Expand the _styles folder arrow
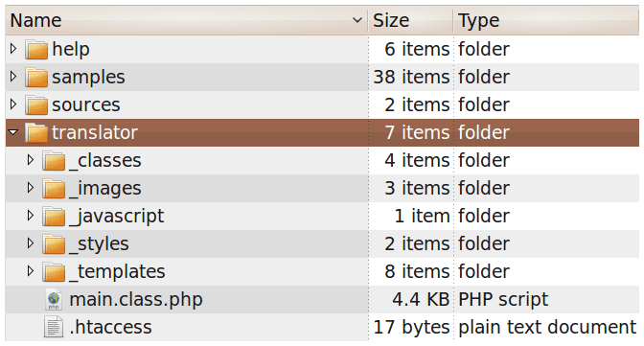Screen dimensions: 644x346 (x=31, y=243)
